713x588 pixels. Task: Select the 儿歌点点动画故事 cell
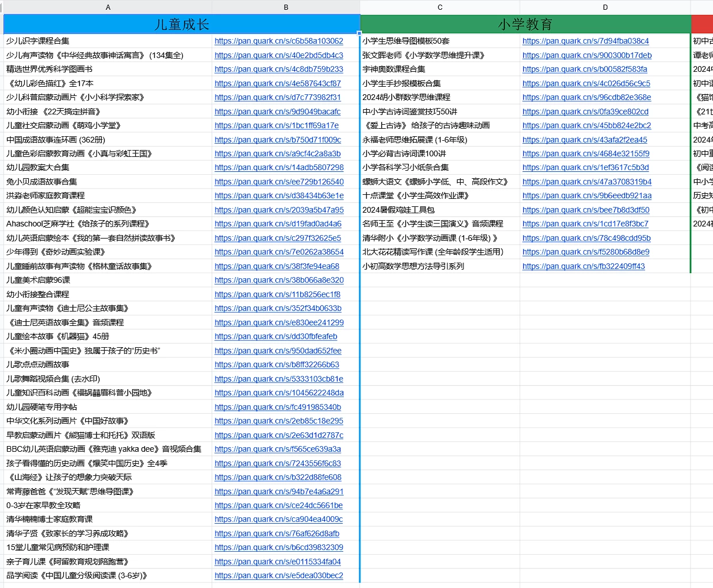[x=38, y=364]
